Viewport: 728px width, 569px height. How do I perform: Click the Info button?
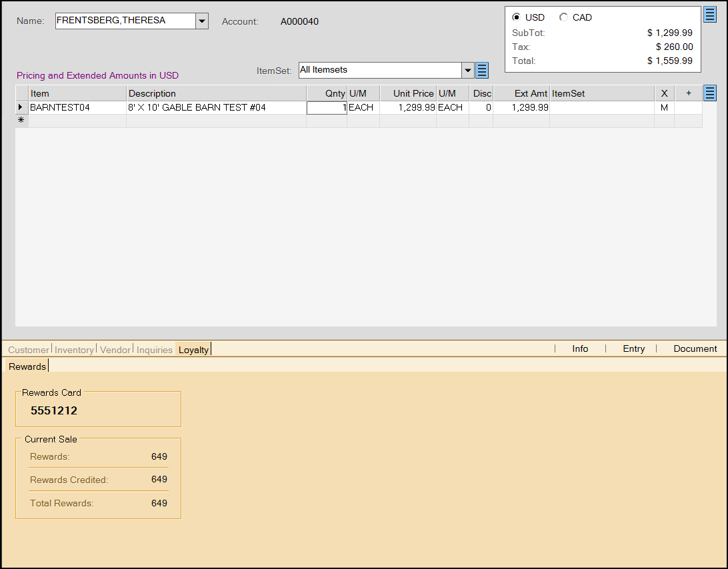(x=580, y=348)
